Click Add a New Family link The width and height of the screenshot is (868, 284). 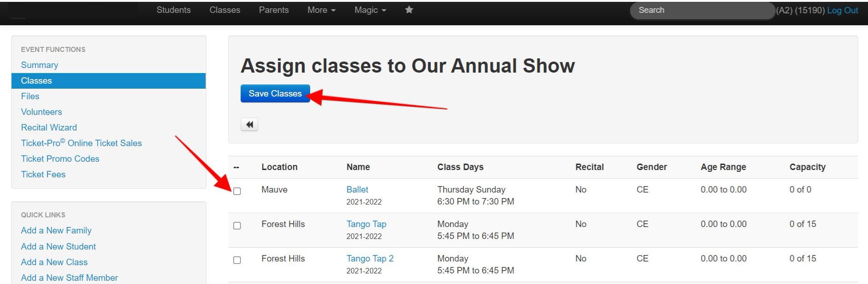[x=56, y=230]
